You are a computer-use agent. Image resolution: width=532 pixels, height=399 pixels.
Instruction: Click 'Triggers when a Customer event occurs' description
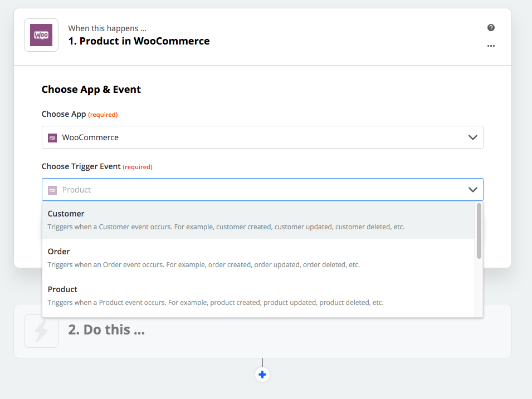click(x=226, y=227)
